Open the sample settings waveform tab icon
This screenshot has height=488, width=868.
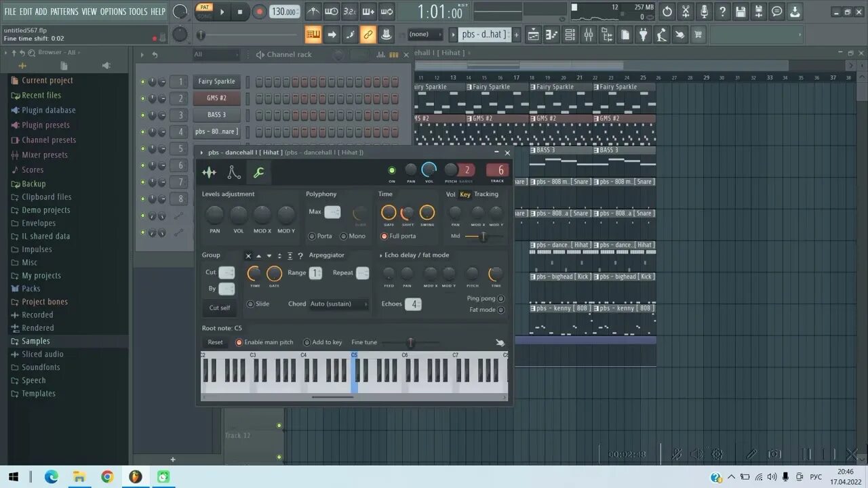[x=209, y=173]
